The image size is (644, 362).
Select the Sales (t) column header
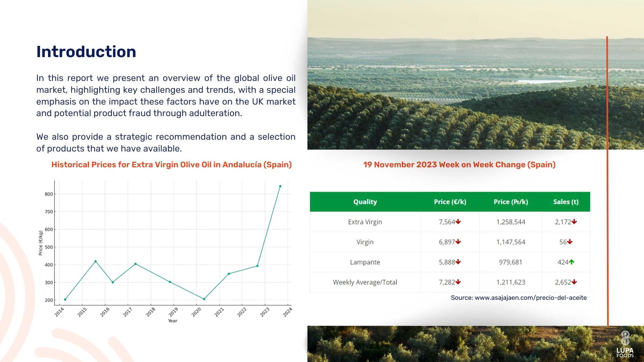(x=566, y=202)
